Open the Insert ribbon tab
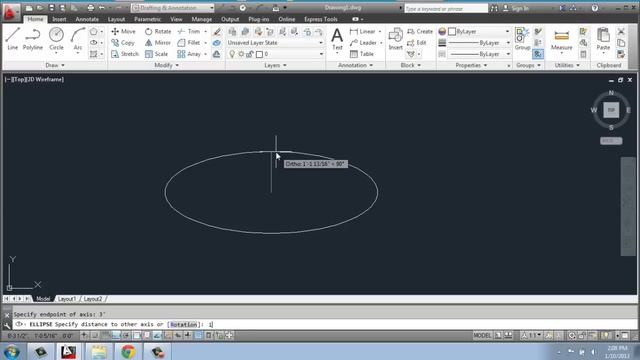Screen dimensions: 640x360 click(x=59, y=19)
